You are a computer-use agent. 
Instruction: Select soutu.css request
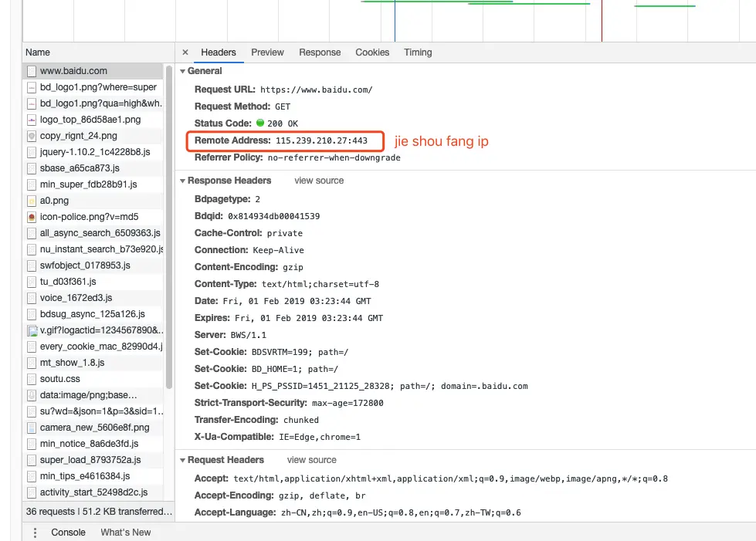pyautogui.click(x=93, y=379)
